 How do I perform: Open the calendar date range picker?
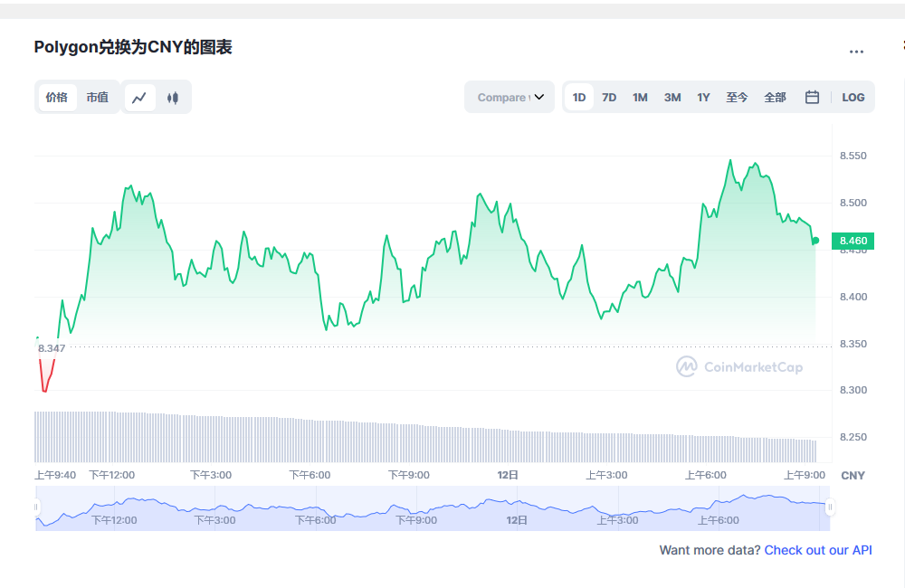pyautogui.click(x=812, y=98)
